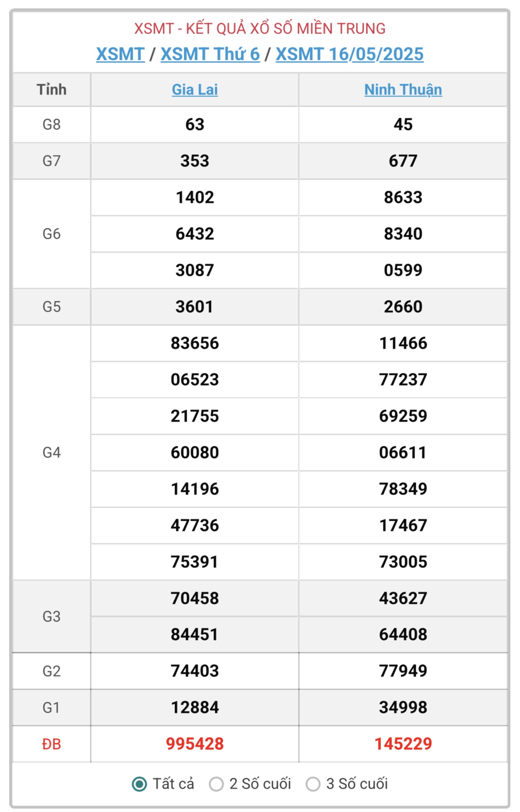The image size is (520, 812).
Task: Click Ninh Thuận special prize 145229
Action: pyautogui.click(x=403, y=744)
